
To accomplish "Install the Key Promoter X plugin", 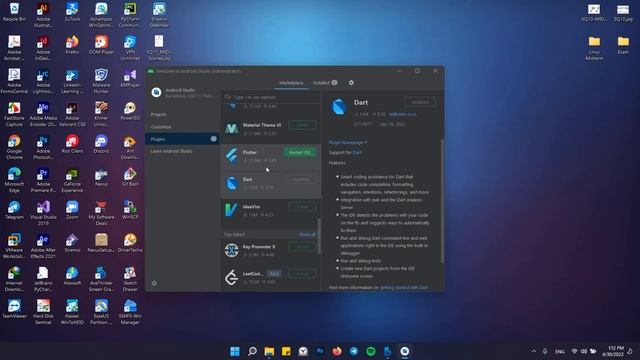I will coord(302,247).
